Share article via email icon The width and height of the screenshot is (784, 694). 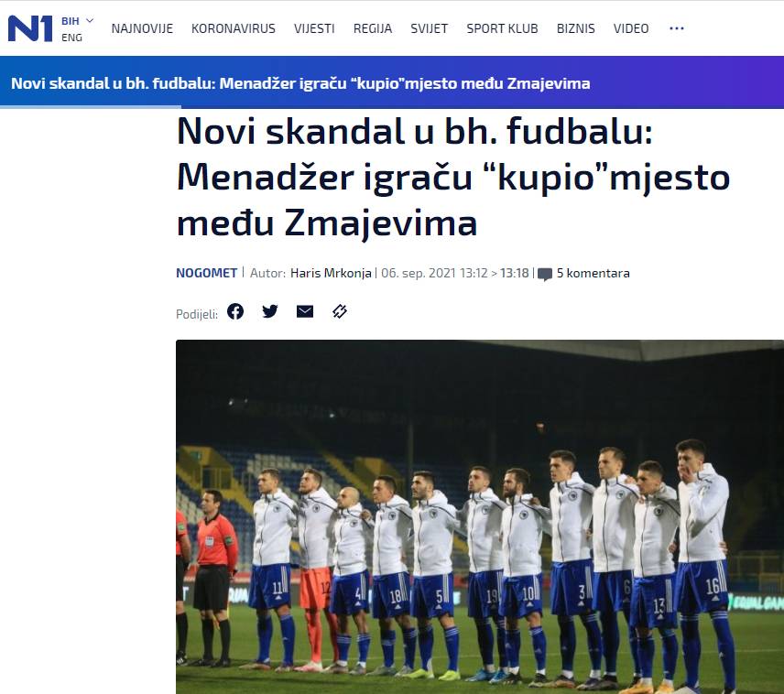[305, 311]
